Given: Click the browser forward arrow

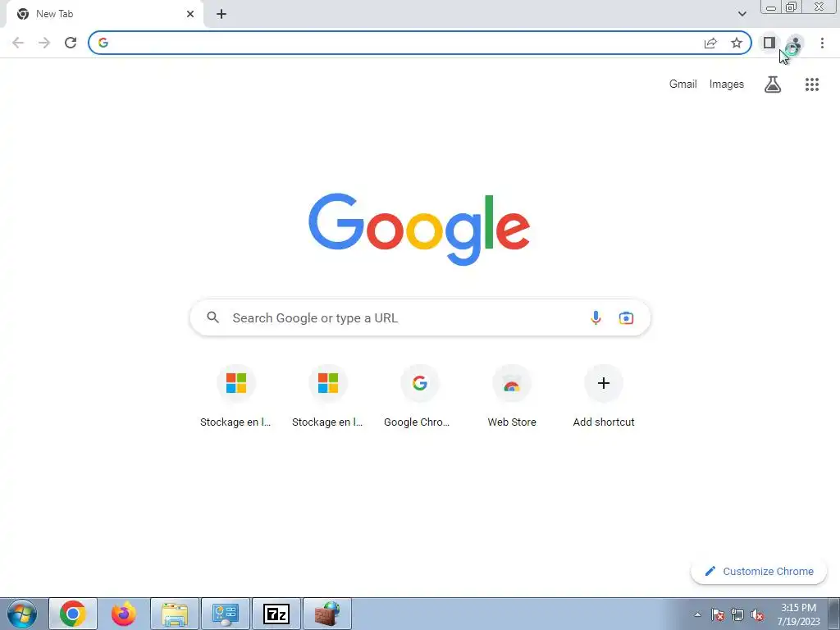Looking at the screenshot, I should point(44,43).
